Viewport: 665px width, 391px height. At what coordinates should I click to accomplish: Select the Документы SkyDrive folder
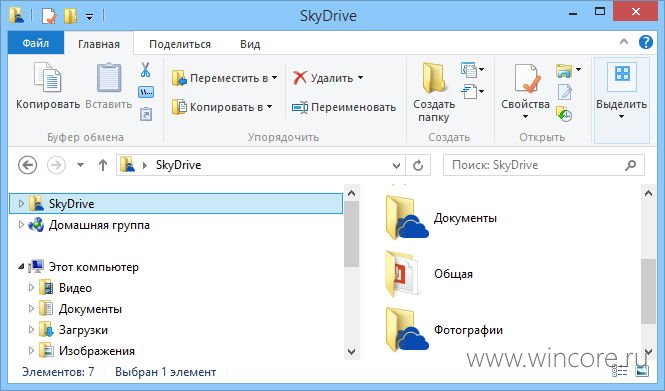click(441, 218)
